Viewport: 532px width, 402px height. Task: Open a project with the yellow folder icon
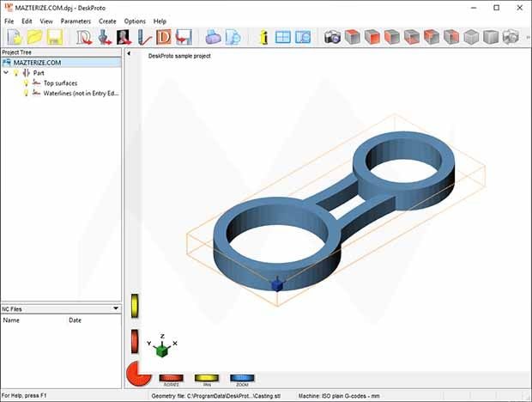point(35,37)
